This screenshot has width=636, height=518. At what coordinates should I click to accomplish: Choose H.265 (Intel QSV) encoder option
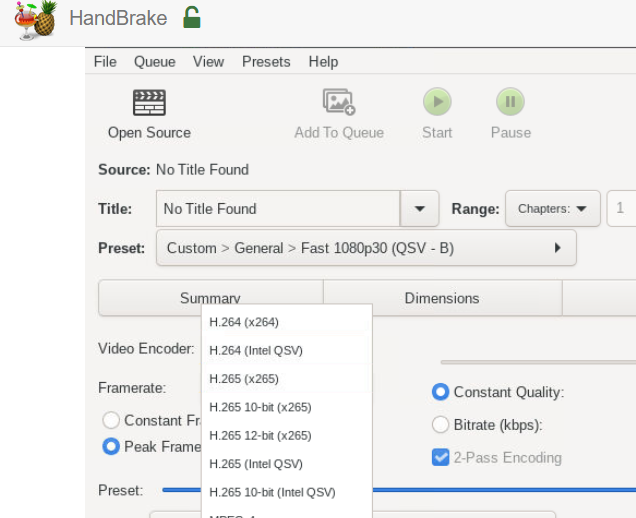(287, 464)
